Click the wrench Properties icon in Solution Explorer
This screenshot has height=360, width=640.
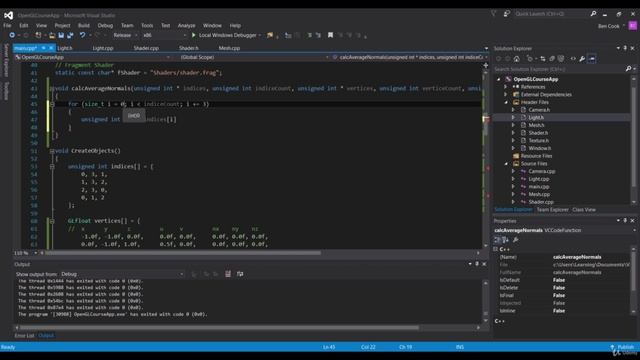(582, 59)
